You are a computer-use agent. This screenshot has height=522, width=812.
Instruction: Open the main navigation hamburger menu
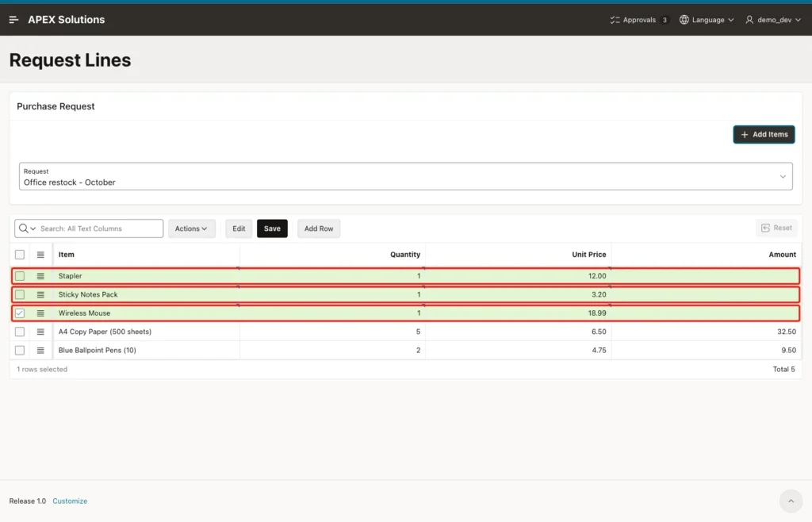(x=14, y=20)
